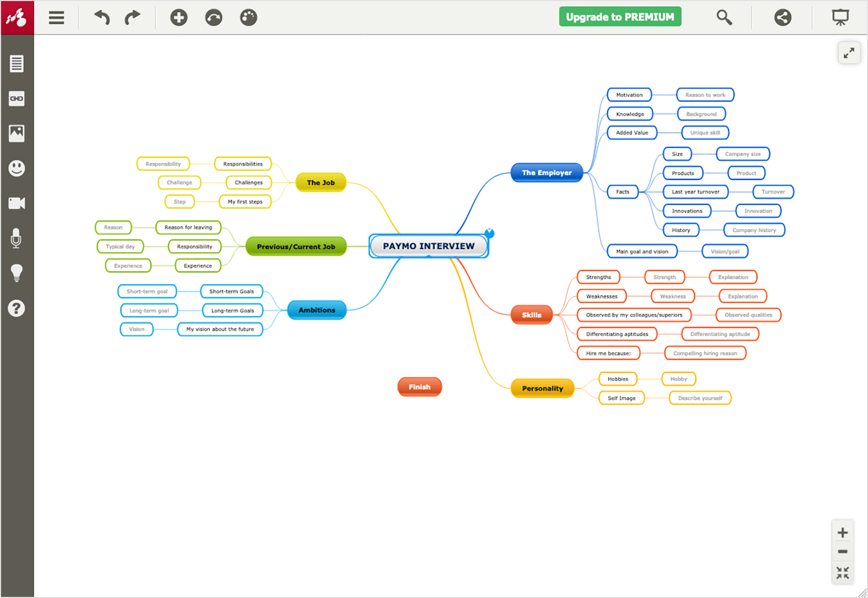Record an audio note with the microphone
Viewport: 868px width, 598px height.
click(x=17, y=238)
